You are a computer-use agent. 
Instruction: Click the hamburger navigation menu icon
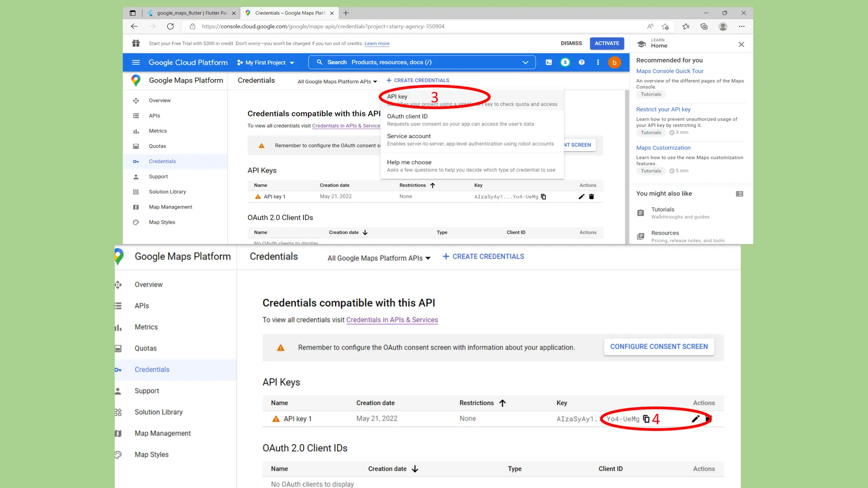(x=136, y=62)
